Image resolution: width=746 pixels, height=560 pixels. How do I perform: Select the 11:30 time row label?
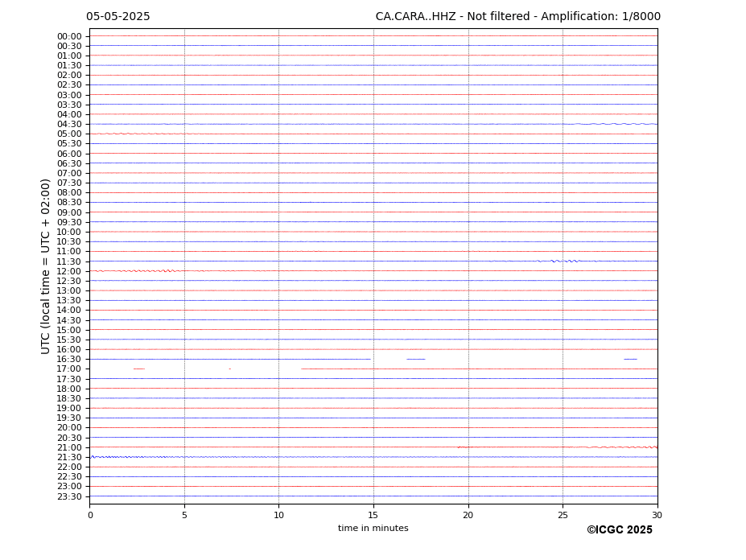click(69, 261)
